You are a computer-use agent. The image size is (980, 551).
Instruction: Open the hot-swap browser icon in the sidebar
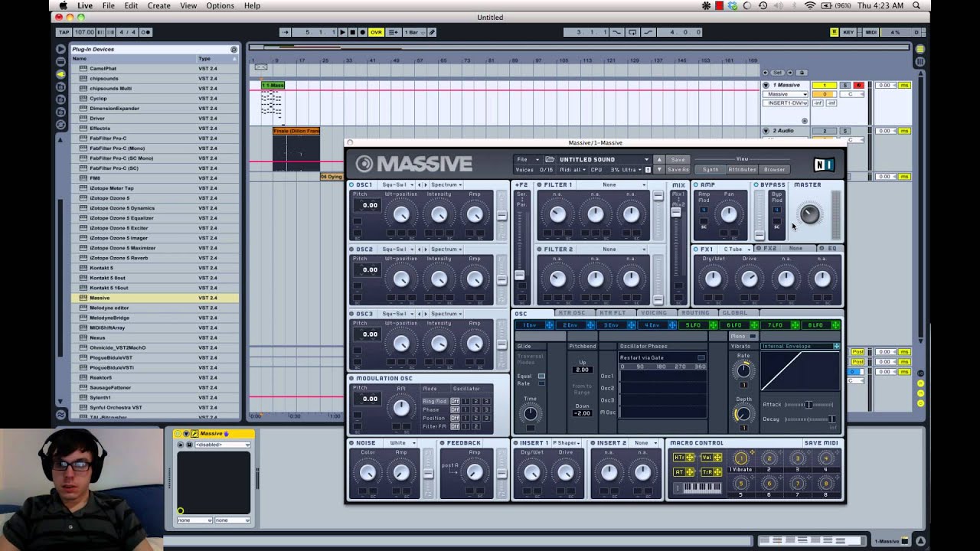pyautogui.click(x=60, y=124)
